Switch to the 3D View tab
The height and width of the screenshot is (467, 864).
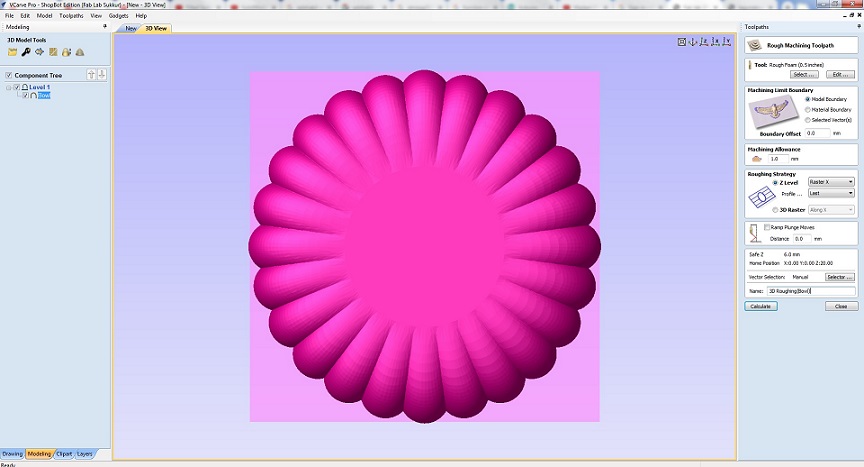point(156,28)
